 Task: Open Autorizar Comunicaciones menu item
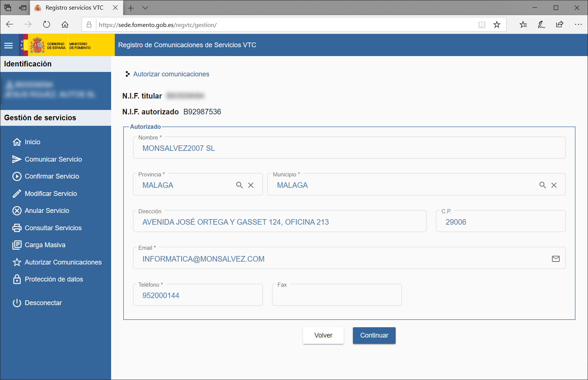coord(63,262)
